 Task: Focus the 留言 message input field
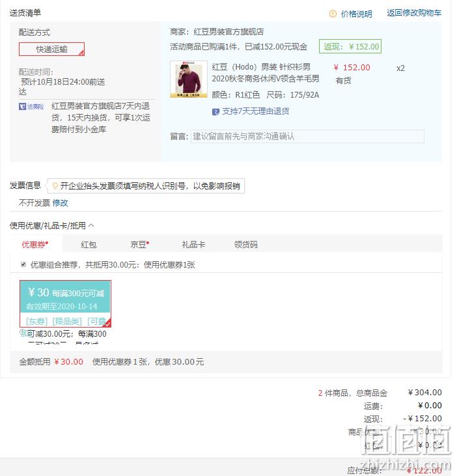pyautogui.click(x=307, y=137)
